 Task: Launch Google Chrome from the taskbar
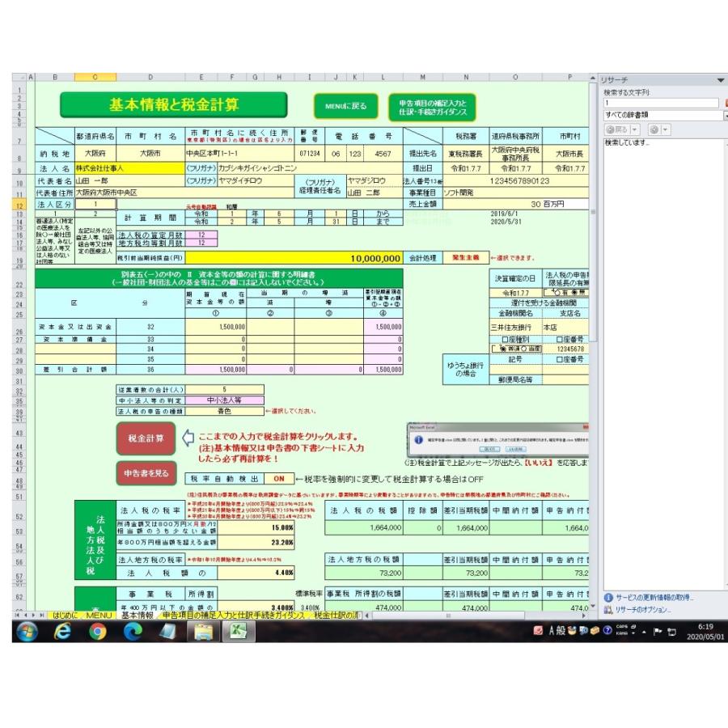98,632
